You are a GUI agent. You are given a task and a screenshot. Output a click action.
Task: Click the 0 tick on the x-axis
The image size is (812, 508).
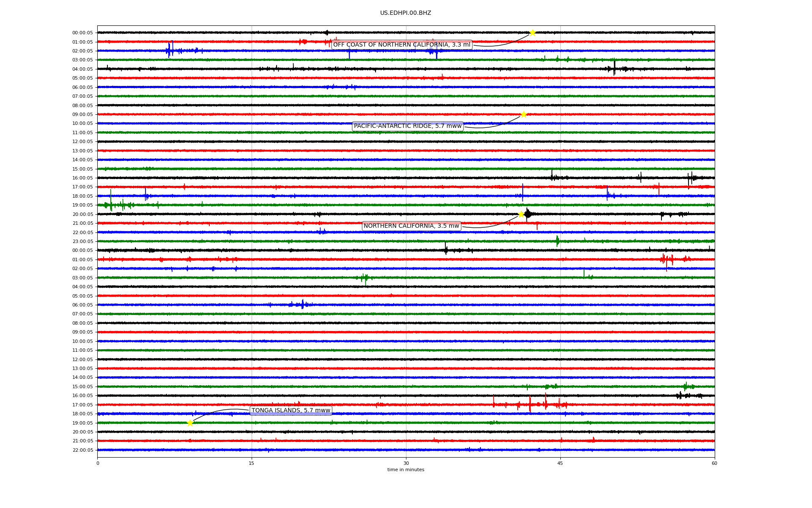(98, 463)
